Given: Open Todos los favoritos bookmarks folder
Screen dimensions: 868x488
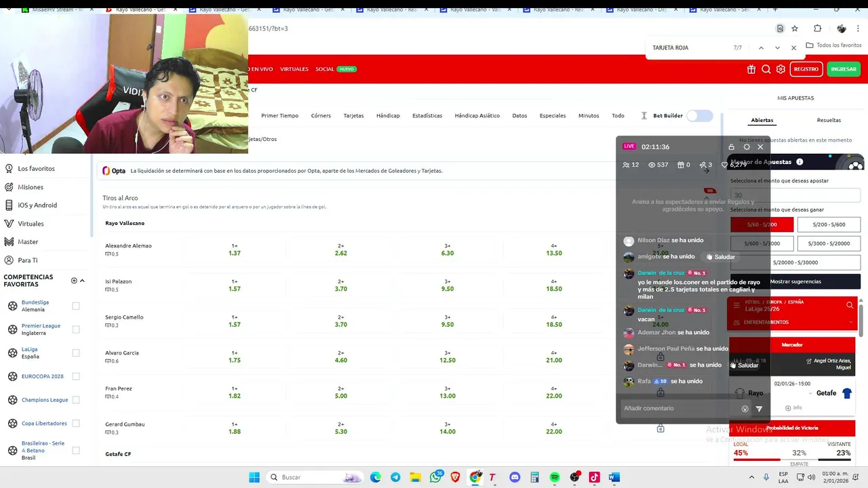Looking at the screenshot, I should click(x=833, y=45).
